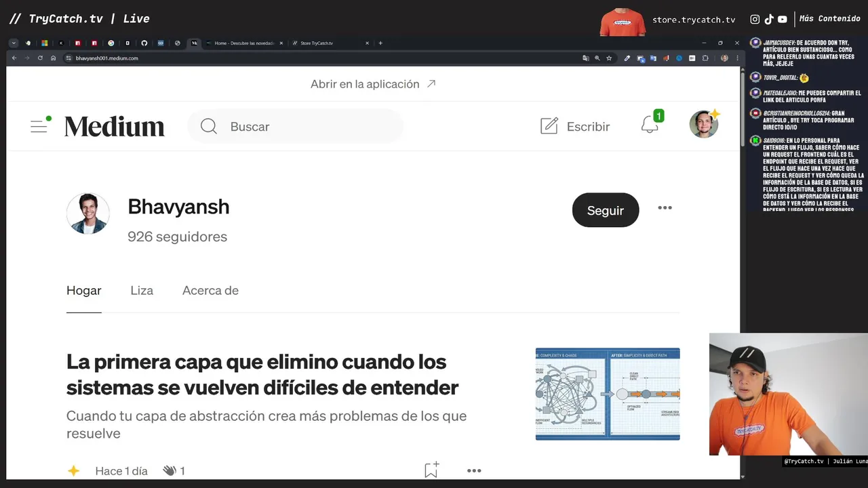Switch to the Liza tab
Screen dimensions: 868x488
pos(142,290)
